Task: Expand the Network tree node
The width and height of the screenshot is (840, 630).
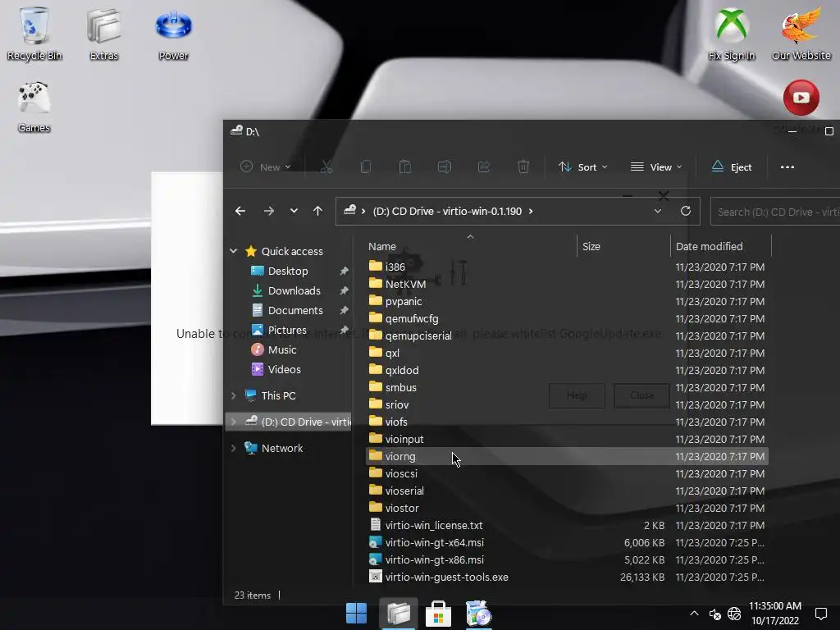Action: pyautogui.click(x=234, y=448)
